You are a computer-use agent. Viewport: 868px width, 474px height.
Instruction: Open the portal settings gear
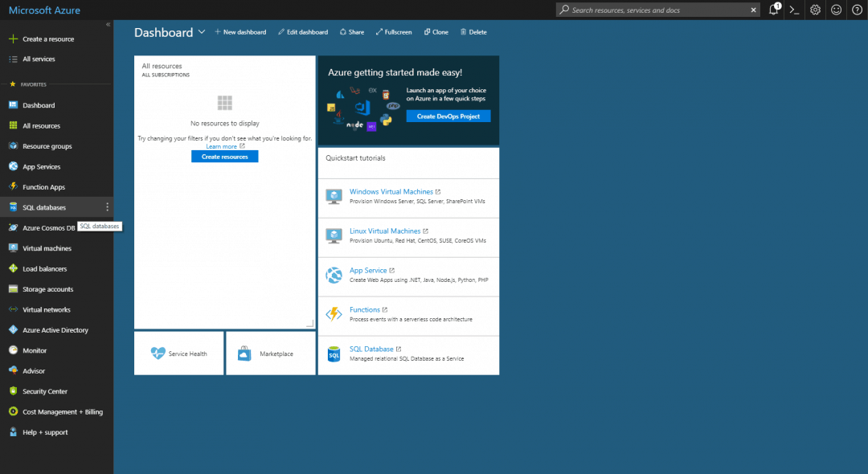click(x=815, y=10)
